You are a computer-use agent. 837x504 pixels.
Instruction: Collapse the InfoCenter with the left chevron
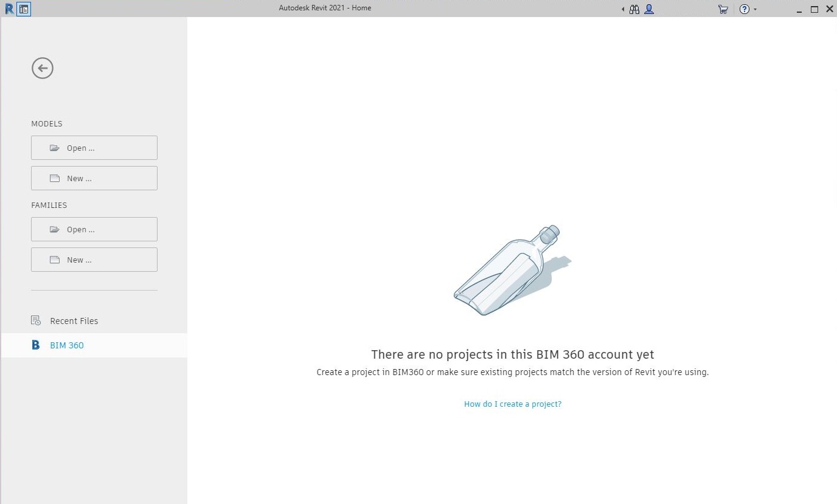pyautogui.click(x=622, y=9)
